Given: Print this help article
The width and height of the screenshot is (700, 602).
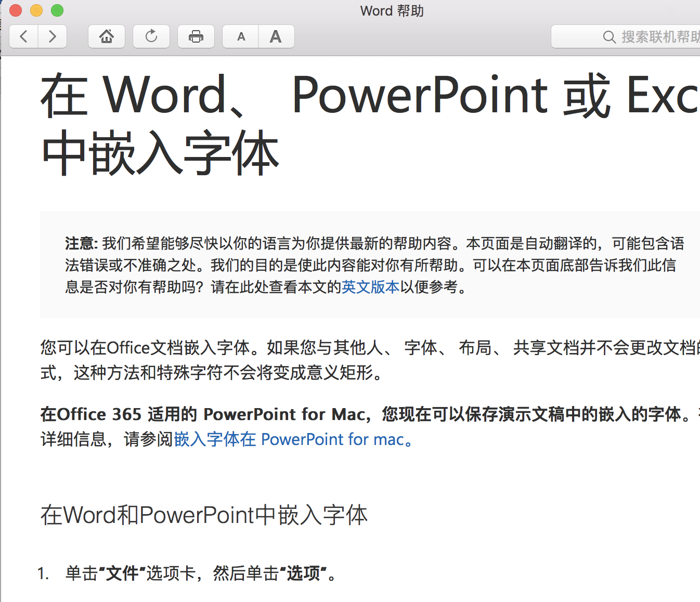Looking at the screenshot, I should click(x=196, y=36).
